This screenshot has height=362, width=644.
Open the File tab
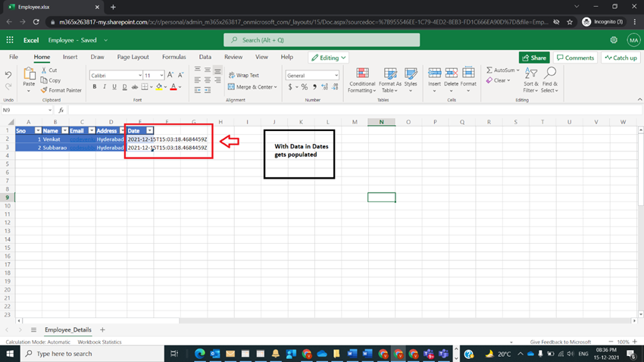click(x=14, y=57)
